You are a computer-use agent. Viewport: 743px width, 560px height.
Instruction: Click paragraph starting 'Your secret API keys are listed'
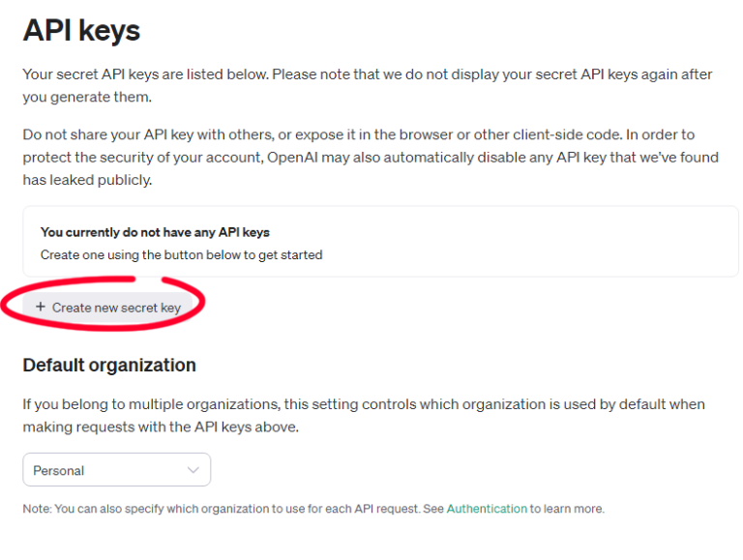[x=368, y=74]
